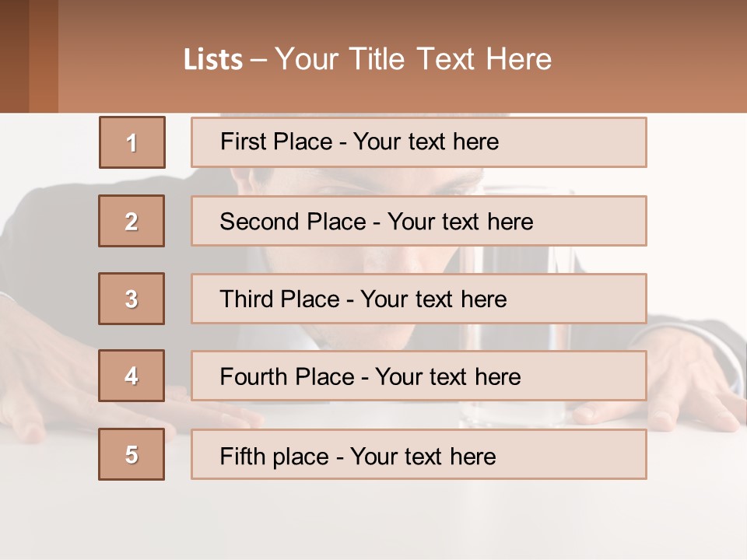Click the number 4 square
The width and height of the screenshot is (747, 560).
tap(132, 376)
